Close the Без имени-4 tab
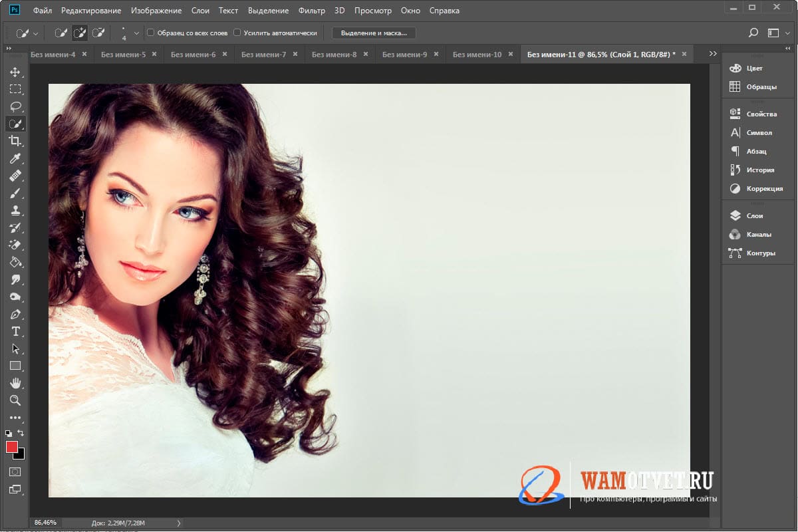The image size is (798, 532). pyautogui.click(x=84, y=55)
